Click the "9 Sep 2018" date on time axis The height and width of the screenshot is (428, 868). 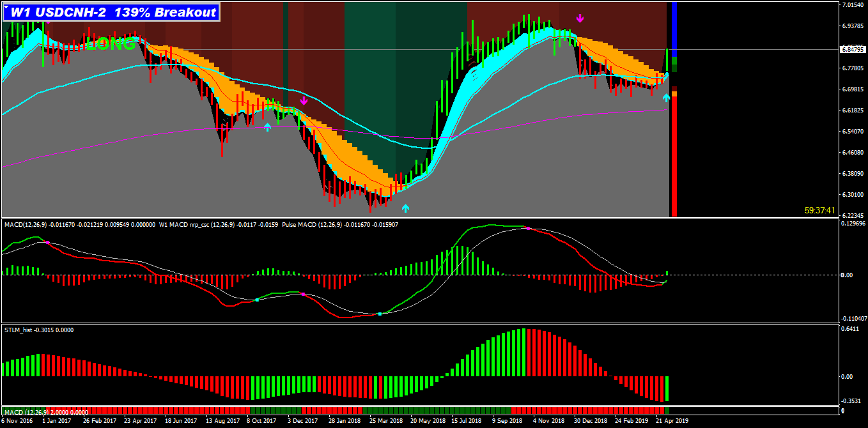508,421
